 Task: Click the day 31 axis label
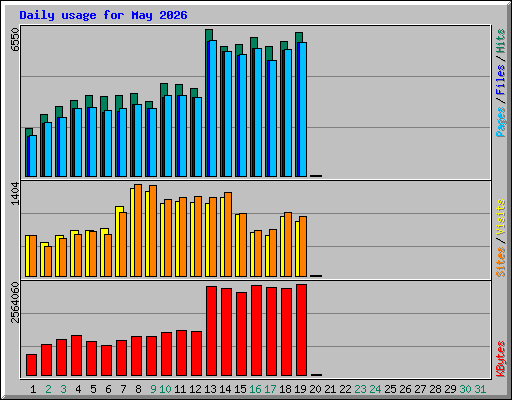[480, 389]
